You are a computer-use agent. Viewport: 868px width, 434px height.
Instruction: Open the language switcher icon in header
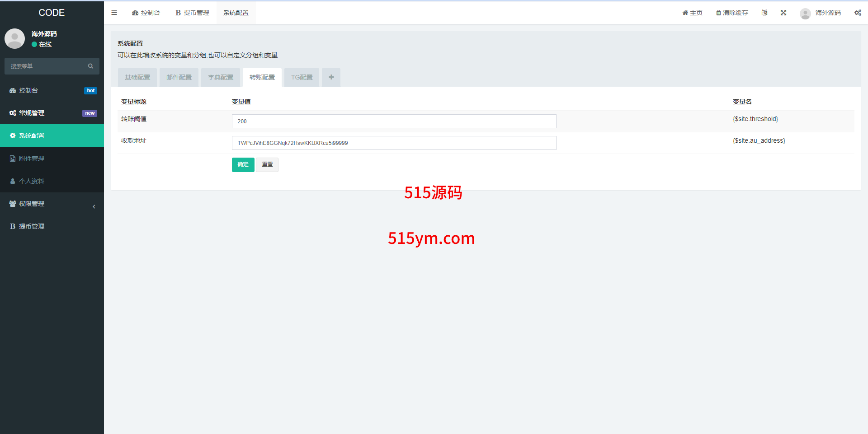pyautogui.click(x=764, y=13)
